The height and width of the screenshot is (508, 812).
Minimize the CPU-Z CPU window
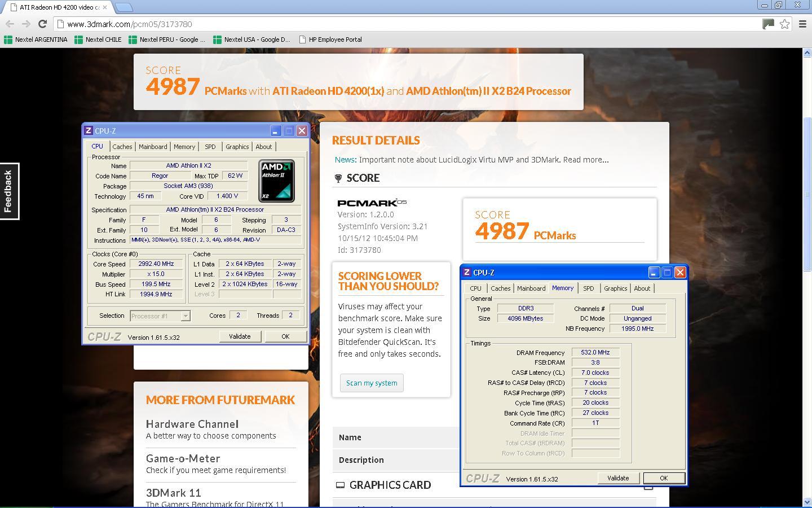coord(275,130)
